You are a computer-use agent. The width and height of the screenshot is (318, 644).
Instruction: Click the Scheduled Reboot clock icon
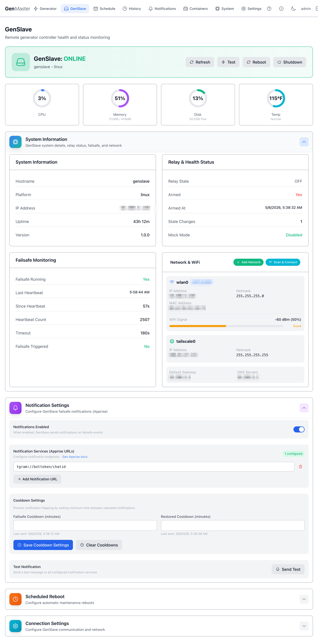coord(15,599)
